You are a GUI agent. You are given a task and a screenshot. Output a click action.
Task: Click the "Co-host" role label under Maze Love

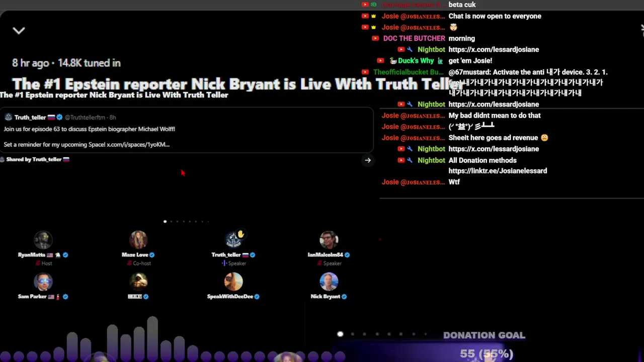coord(142,263)
